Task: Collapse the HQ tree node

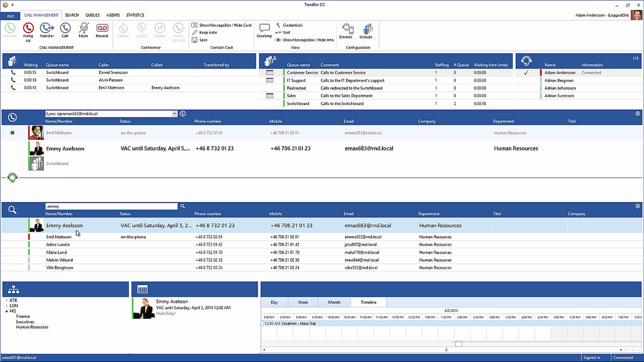Action: click(x=7, y=311)
